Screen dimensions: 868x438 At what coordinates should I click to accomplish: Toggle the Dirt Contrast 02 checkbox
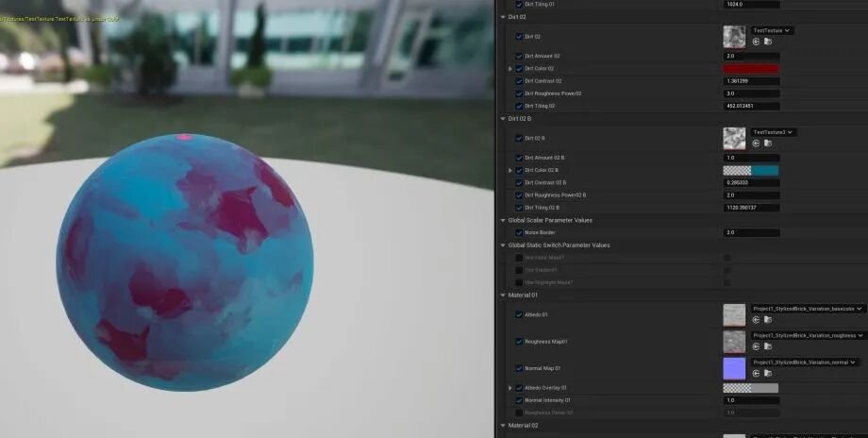pos(519,81)
